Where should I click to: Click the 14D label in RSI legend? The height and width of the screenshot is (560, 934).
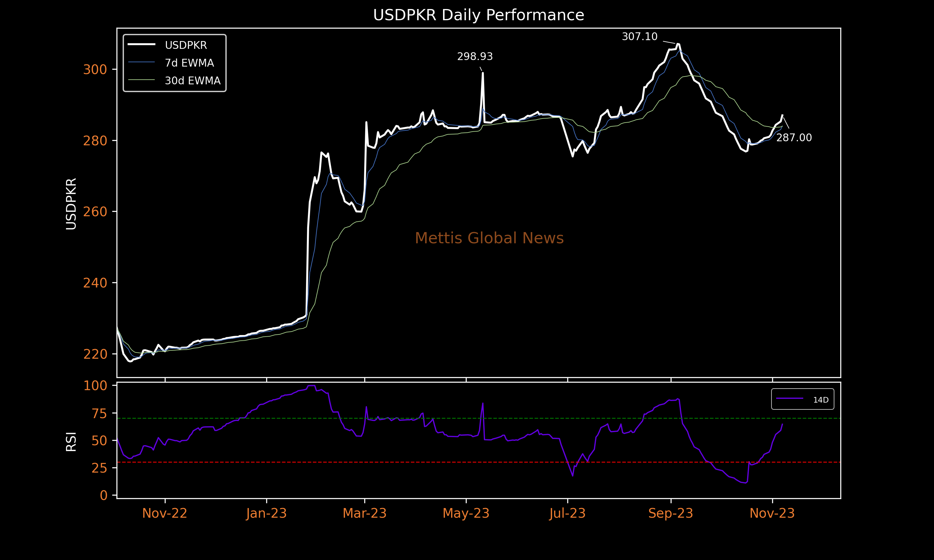pos(821,400)
